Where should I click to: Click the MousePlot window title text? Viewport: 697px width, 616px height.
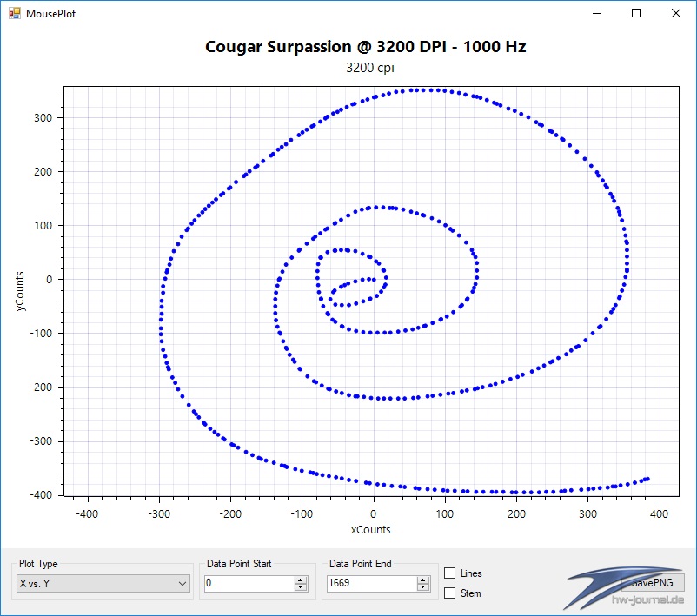[x=50, y=14]
